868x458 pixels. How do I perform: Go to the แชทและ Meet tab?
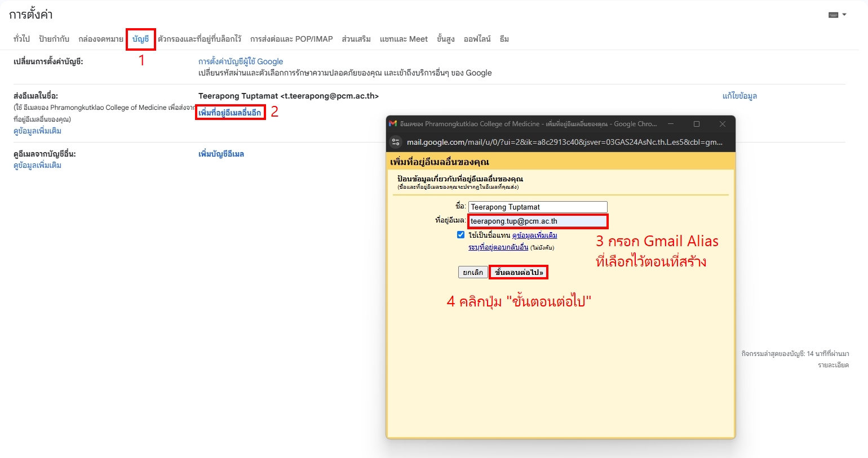click(x=404, y=39)
